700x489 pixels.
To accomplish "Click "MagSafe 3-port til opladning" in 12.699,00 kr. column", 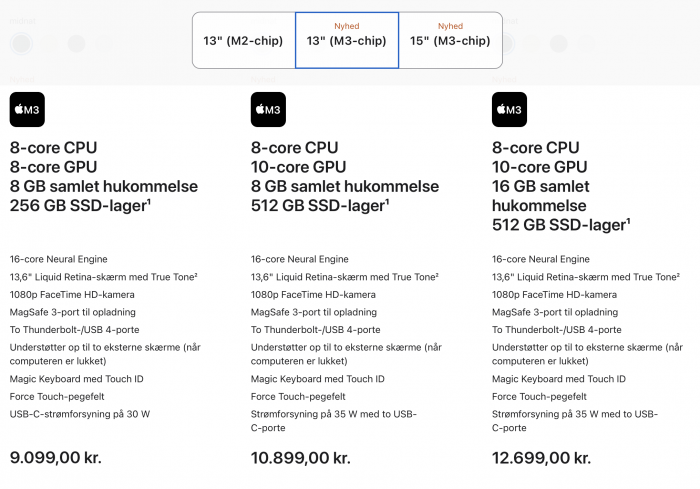I will 555,312.
